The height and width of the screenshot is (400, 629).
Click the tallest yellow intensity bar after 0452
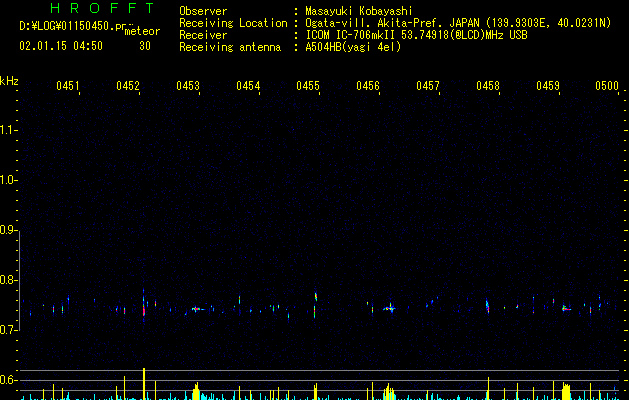[144, 384]
